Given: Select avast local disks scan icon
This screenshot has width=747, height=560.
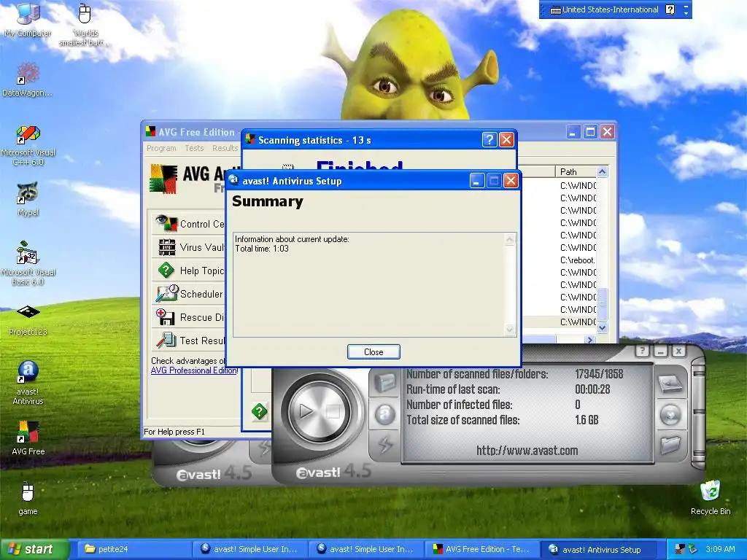Looking at the screenshot, I should (x=670, y=384).
